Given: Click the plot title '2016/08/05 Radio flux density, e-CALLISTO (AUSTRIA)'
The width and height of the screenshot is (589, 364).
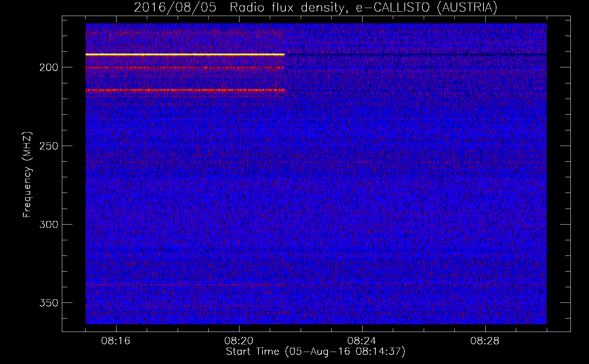Looking at the screenshot, I should pyautogui.click(x=315, y=7).
